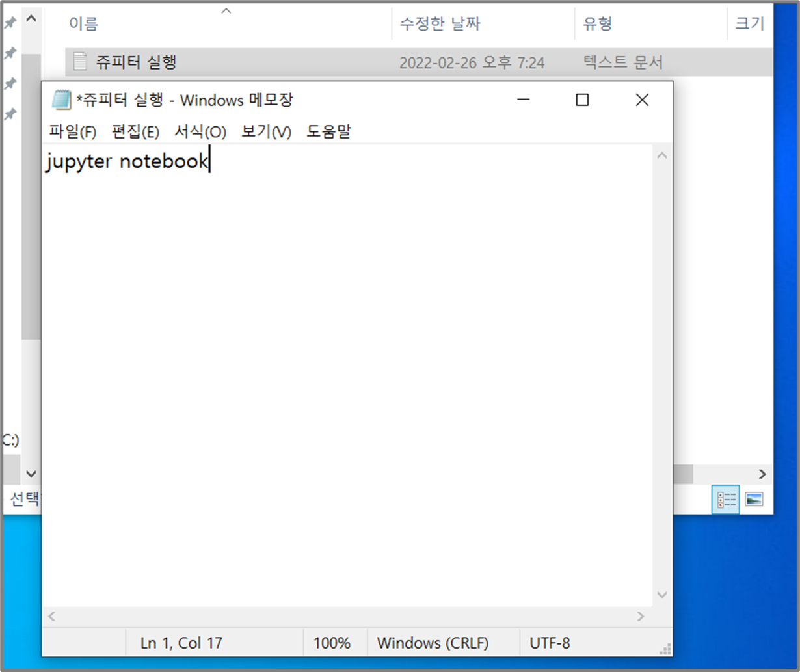Sort by 크기 column header in Explorer
This screenshot has height=672, width=800.
tap(750, 24)
